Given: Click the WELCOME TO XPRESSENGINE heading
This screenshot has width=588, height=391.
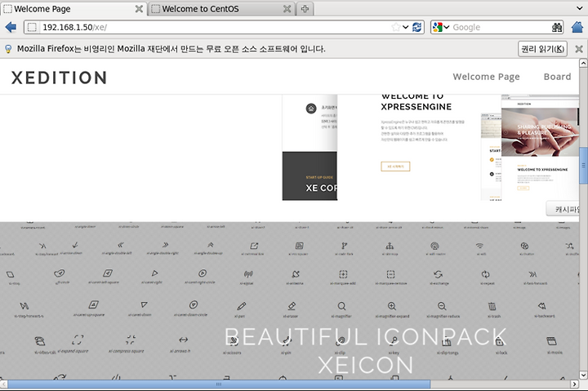Looking at the screenshot, I should (416, 102).
